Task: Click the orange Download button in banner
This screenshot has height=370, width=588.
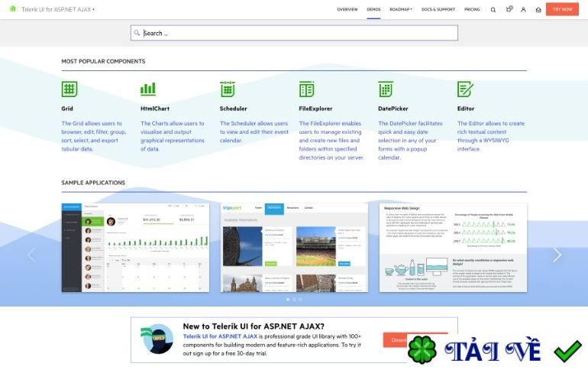Action: 415,339
